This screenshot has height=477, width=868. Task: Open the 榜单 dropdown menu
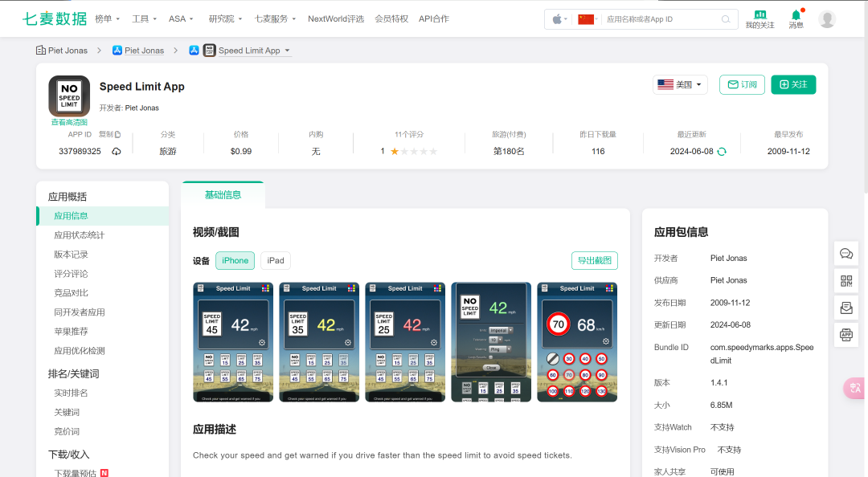(x=108, y=18)
